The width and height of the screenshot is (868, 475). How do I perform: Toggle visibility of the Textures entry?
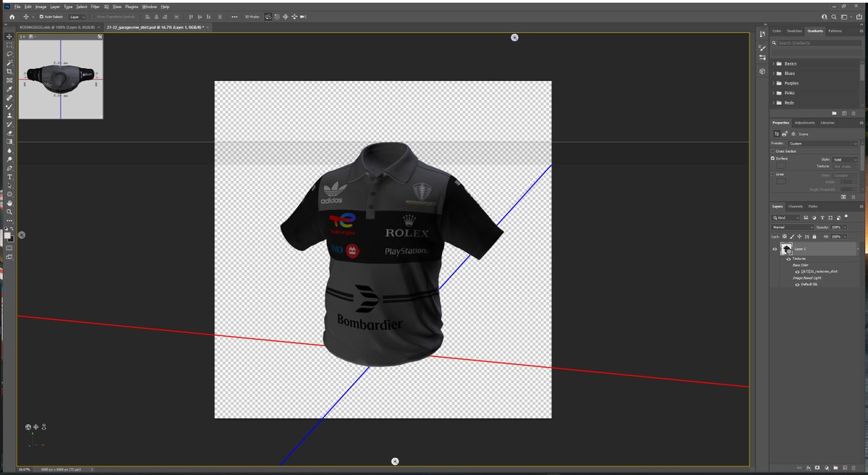(788, 258)
